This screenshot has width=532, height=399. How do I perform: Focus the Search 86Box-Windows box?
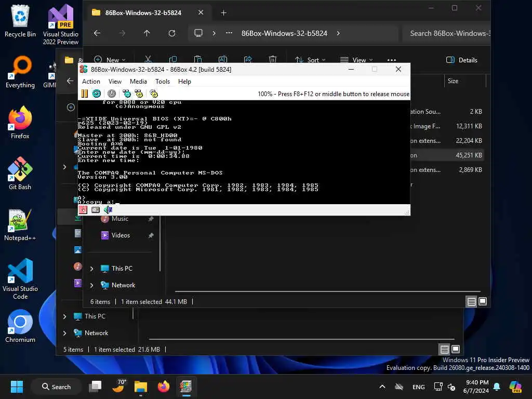point(446,33)
